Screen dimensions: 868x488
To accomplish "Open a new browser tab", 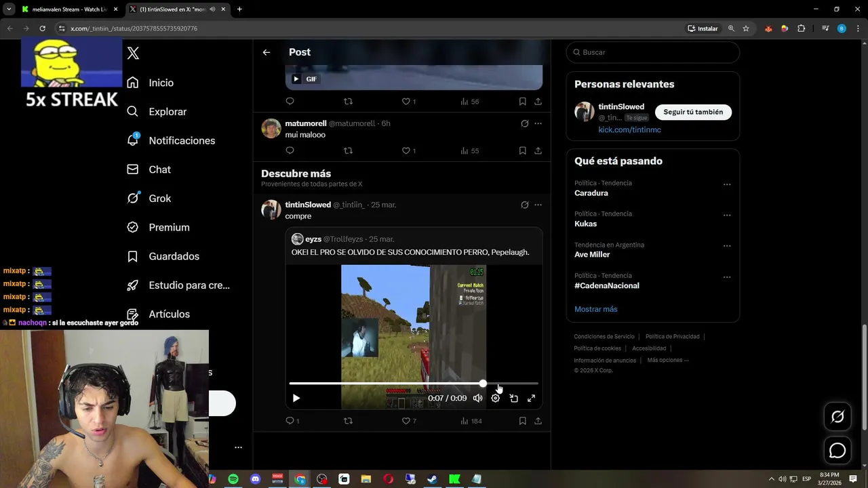I will point(239,9).
